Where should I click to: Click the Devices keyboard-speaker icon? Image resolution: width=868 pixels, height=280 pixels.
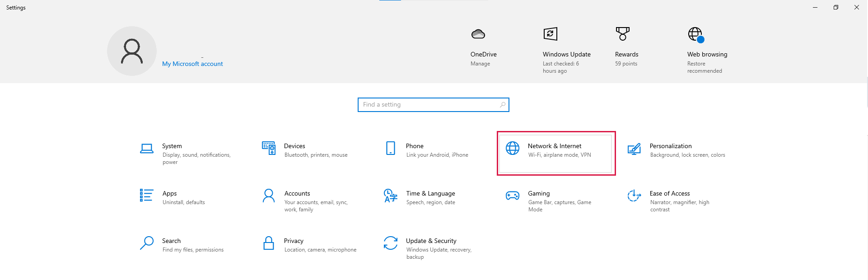coord(269,148)
